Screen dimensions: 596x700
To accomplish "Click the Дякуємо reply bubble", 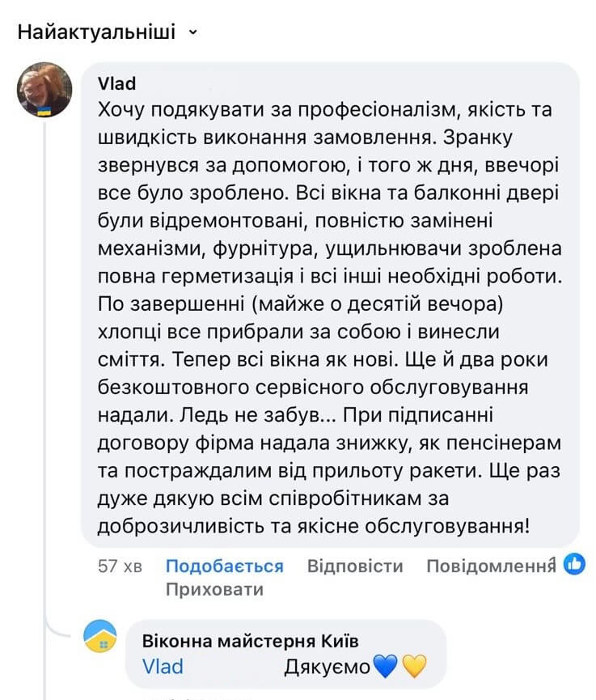I will 285,655.
